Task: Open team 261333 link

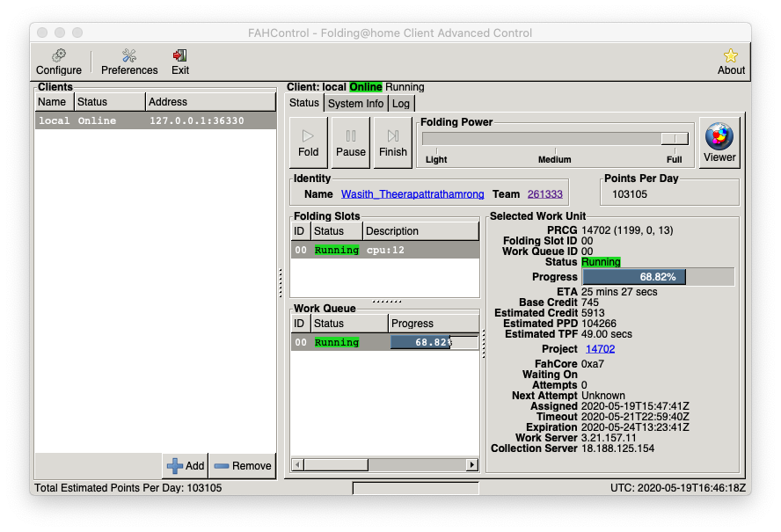Action: (x=545, y=194)
